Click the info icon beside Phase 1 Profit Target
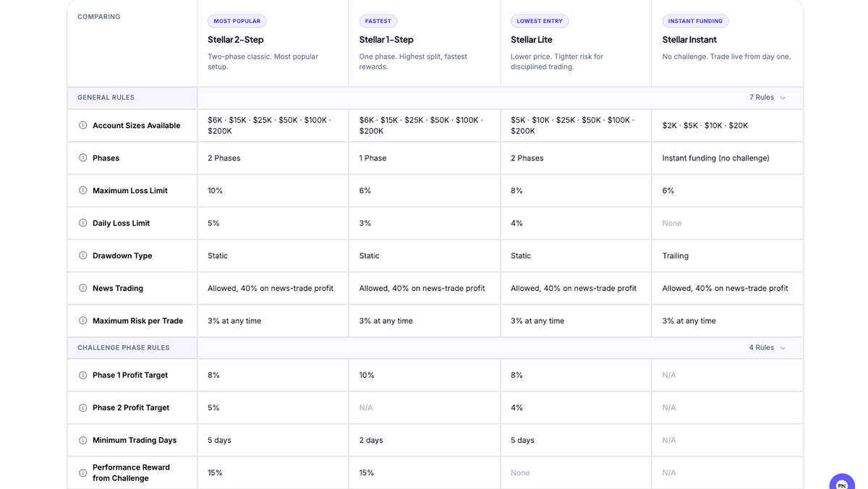 [x=82, y=375]
